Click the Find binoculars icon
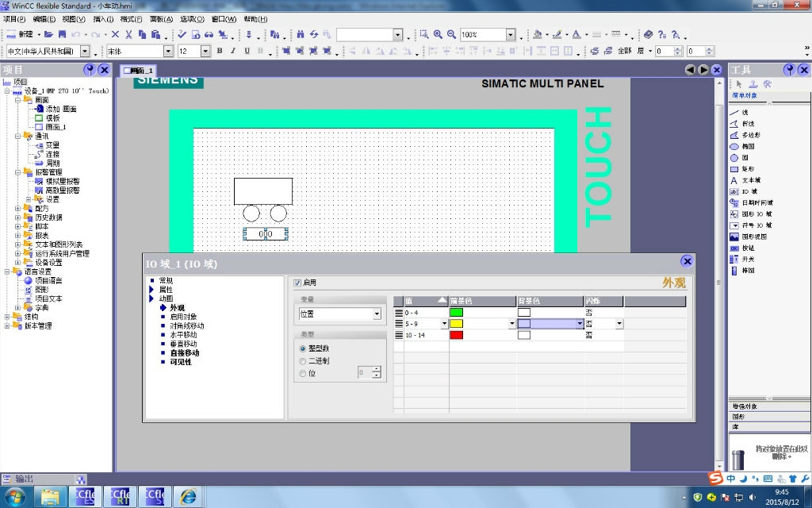This screenshot has height=508, width=812. pos(301,35)
